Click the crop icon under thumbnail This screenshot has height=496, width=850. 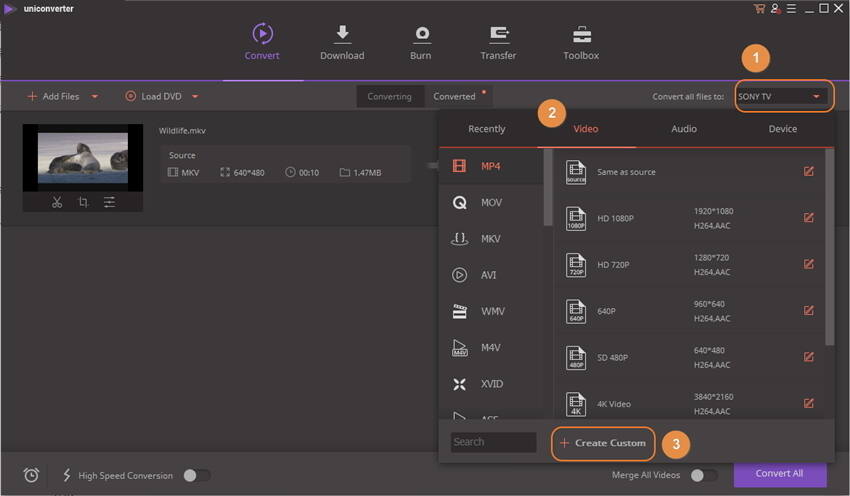click(83, 202)
